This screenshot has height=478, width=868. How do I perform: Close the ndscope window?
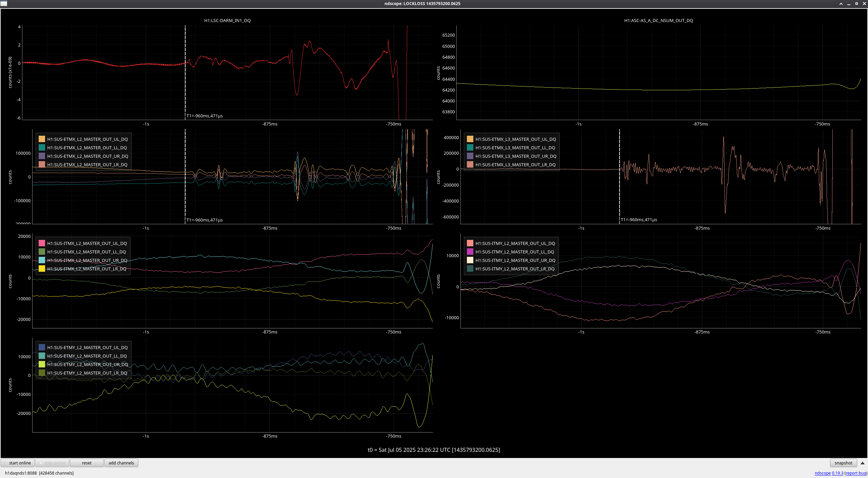tap(864, 4)
